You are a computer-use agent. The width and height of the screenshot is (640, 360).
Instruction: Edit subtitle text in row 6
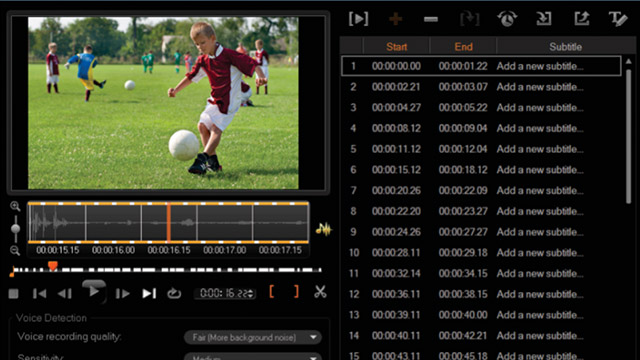[x=540, y=170]
